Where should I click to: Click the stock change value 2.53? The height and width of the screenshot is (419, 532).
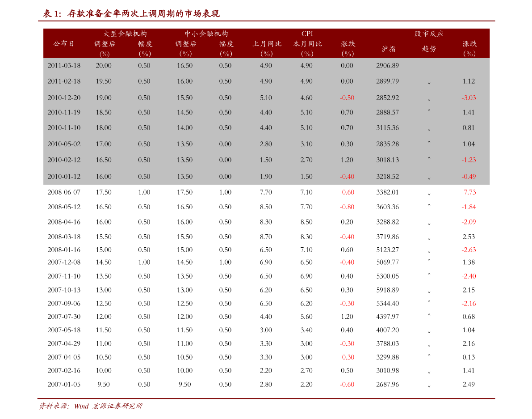(469, 237)
